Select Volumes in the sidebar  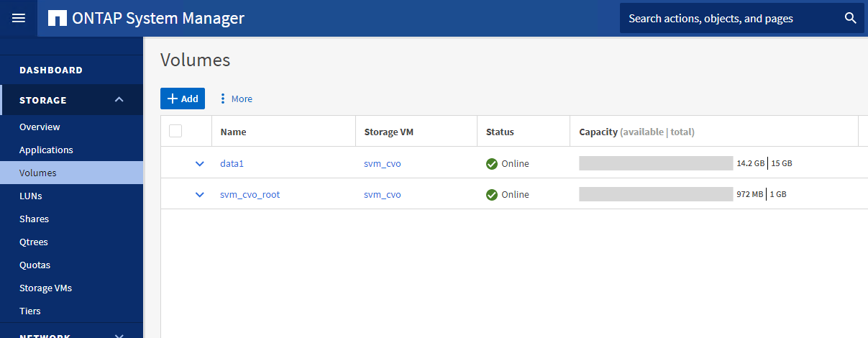(72, 173)
